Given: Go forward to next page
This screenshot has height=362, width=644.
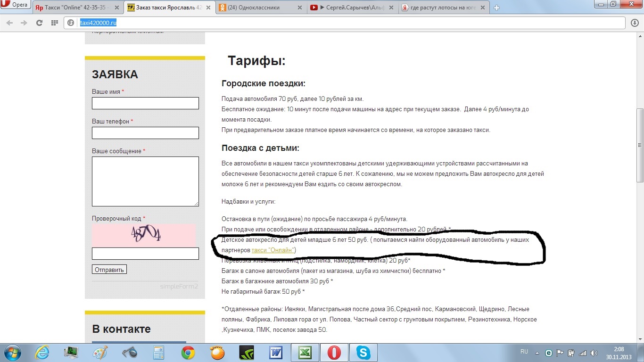Looking at the screenshot, I should [24, 23].
